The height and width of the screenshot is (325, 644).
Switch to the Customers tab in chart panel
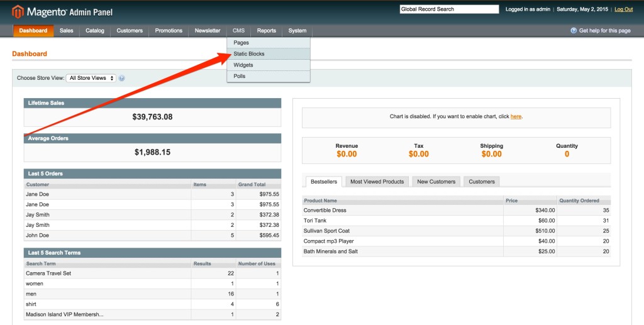tap(482, 182)
